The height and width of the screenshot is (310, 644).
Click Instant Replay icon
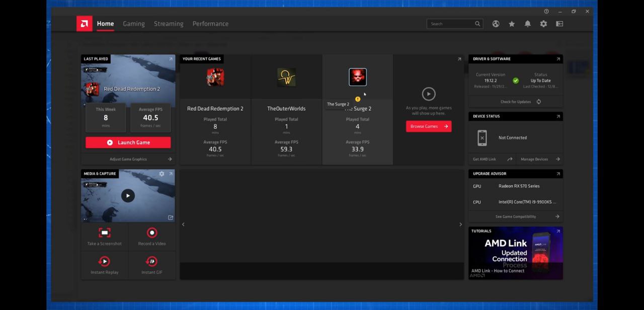[104, 261]
